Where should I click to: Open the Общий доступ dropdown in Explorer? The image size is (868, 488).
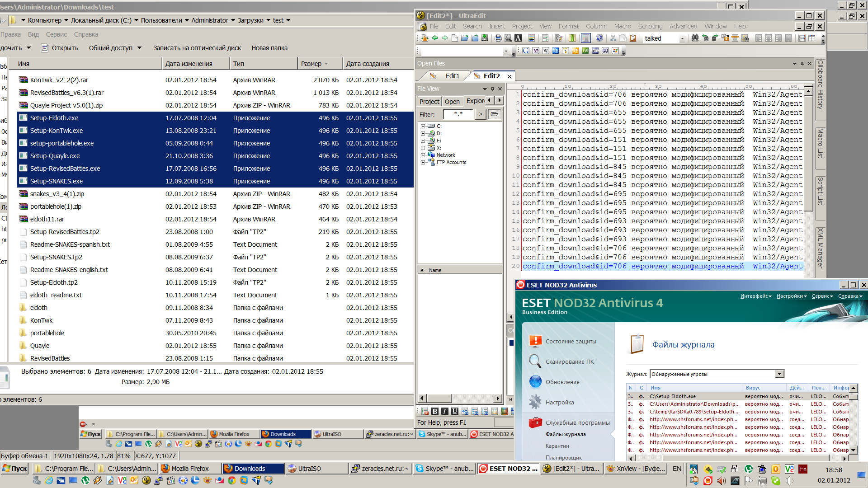coord(115,48)
